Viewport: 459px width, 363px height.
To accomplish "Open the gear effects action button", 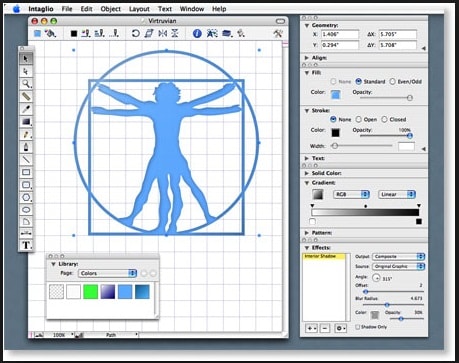I will (340, 328).
